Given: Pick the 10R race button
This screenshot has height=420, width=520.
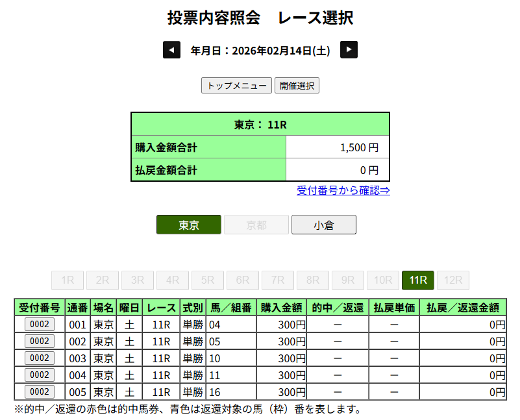Looking at the screenshot, I should click(383, 280).
